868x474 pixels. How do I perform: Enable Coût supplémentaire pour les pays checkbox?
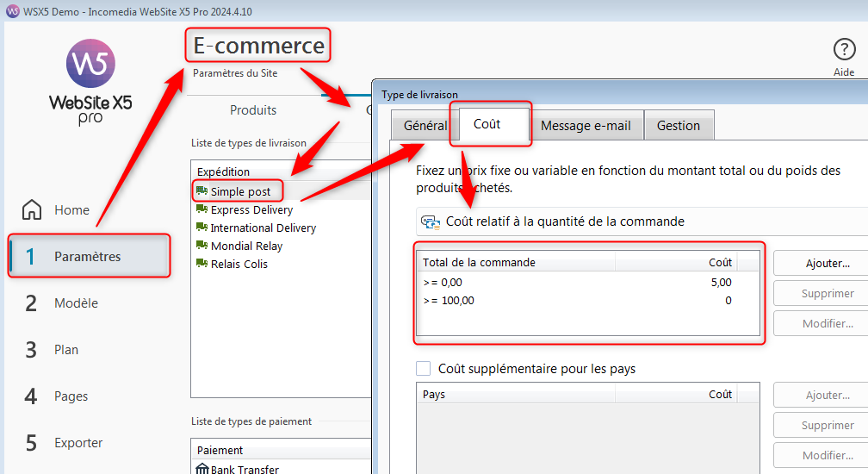[x=424, y=369]
